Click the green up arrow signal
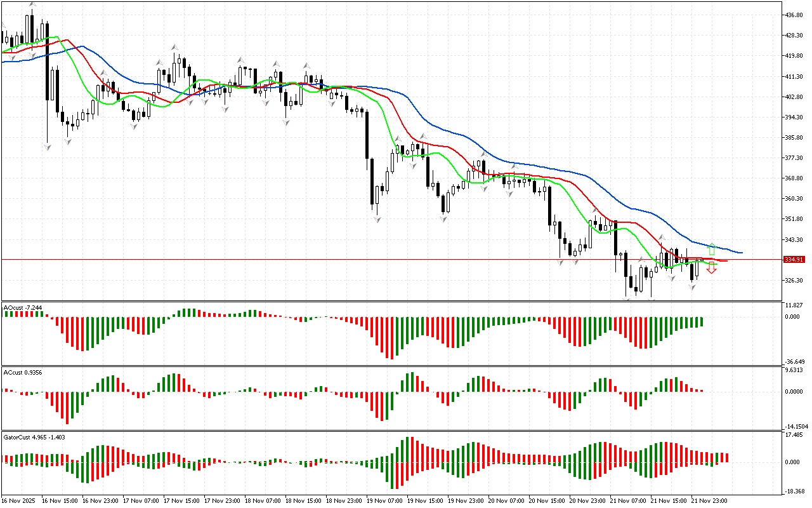The height and width of the screenshot is (508, 812). click(x=712, y=249)
